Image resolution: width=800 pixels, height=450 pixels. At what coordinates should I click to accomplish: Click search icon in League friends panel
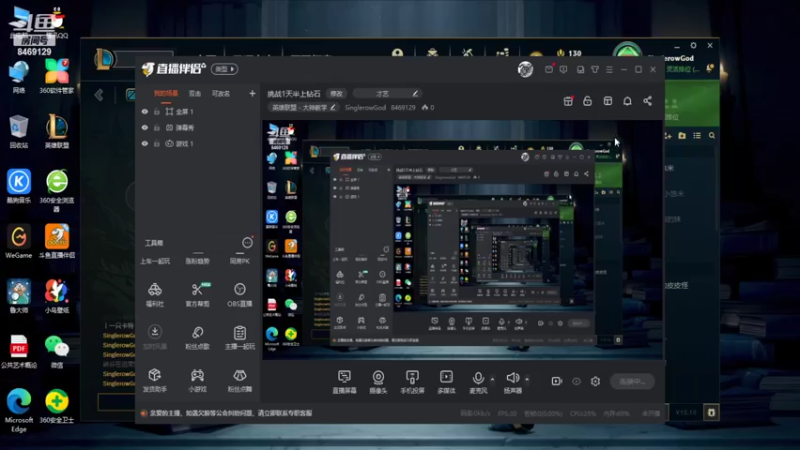[712, 136]
